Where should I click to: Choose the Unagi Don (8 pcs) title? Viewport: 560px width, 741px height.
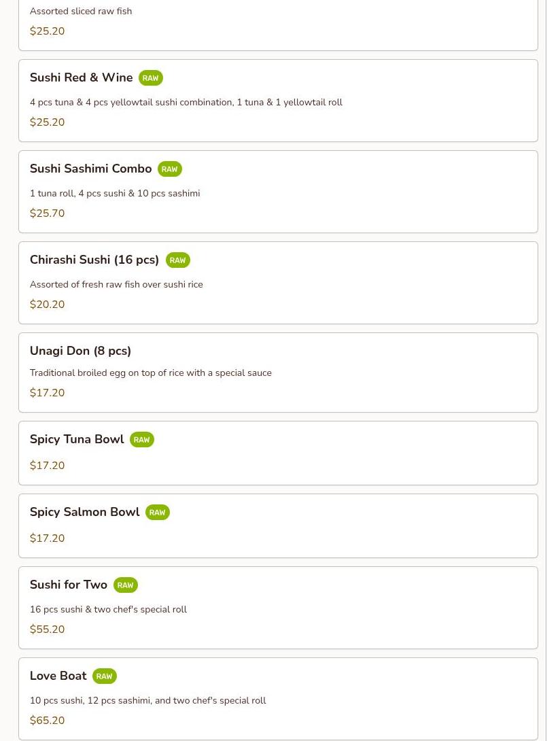80,351
